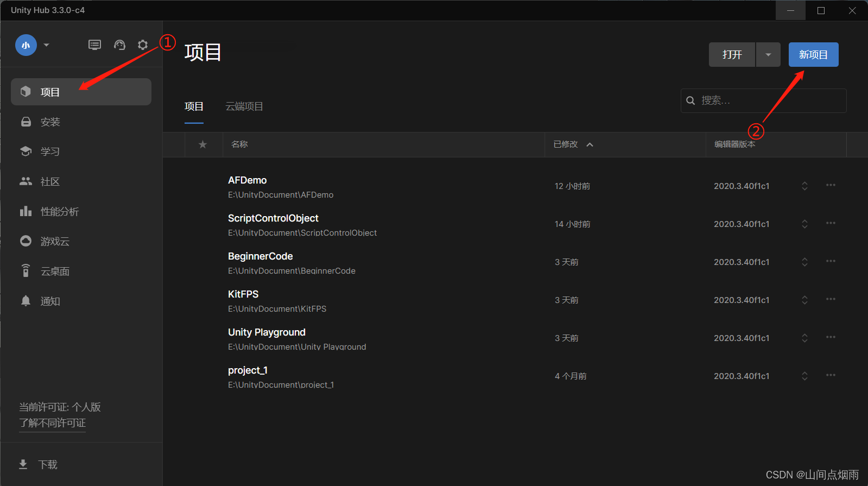Change the editor version for project_1

pyautogui.click(x=804, y=376)
